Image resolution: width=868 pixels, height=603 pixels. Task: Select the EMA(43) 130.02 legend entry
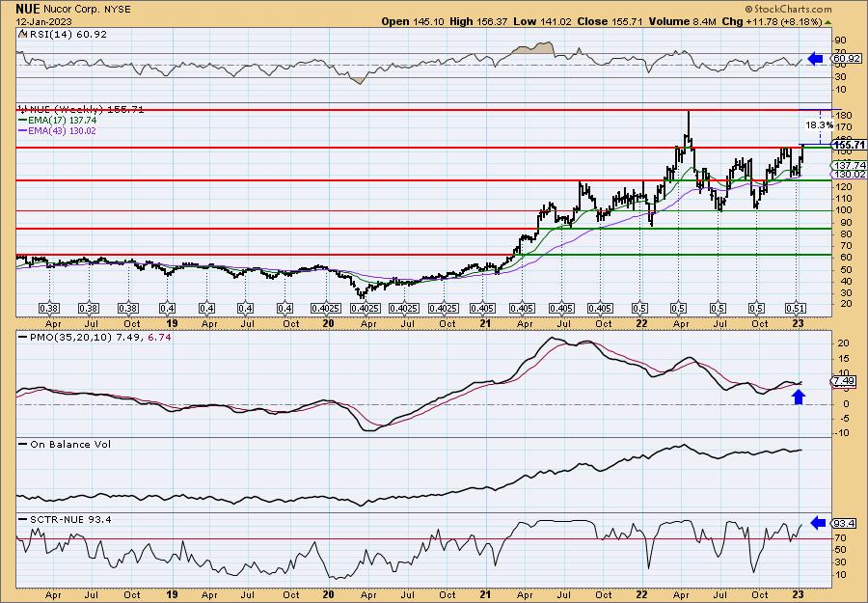click(62, 130)
